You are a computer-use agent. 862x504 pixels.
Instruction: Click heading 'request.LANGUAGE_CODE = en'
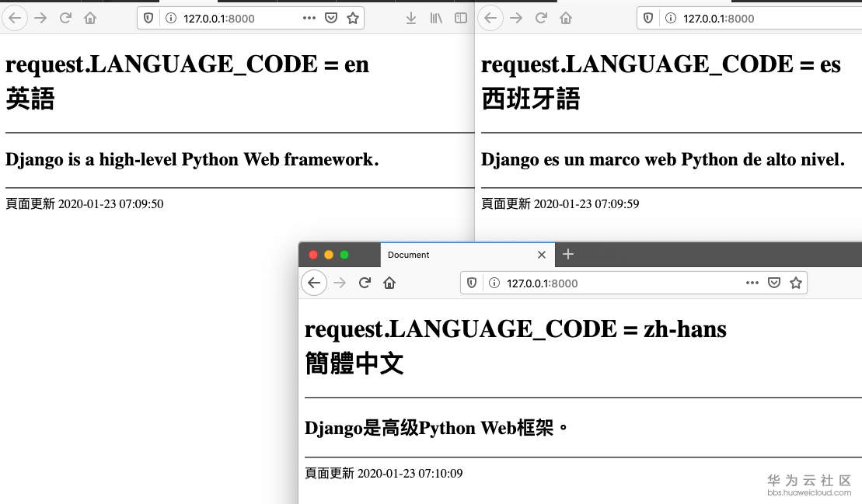point(187,64)
